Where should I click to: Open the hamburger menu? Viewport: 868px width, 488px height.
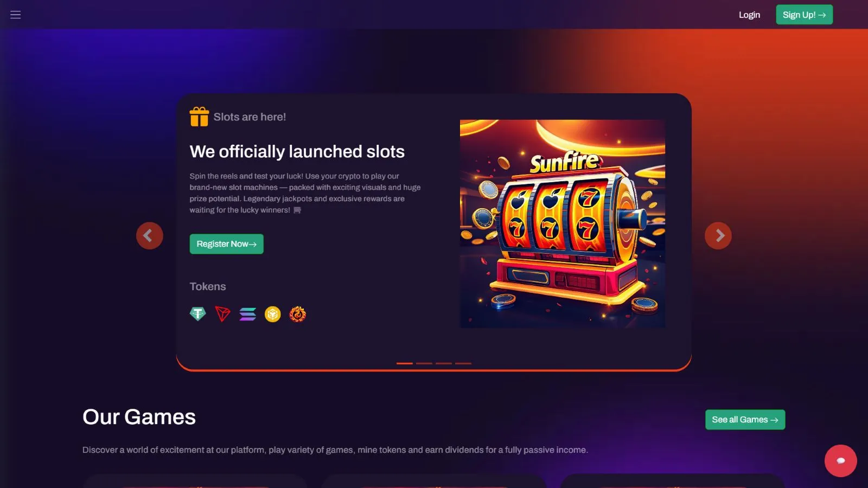coord(15,15)
